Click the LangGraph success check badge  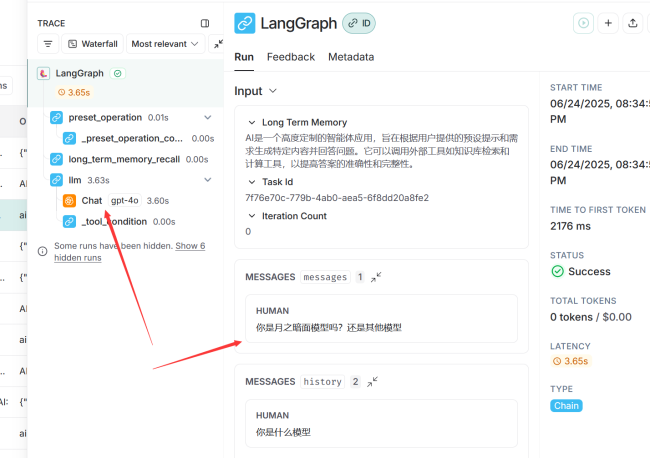pos(118,73)
